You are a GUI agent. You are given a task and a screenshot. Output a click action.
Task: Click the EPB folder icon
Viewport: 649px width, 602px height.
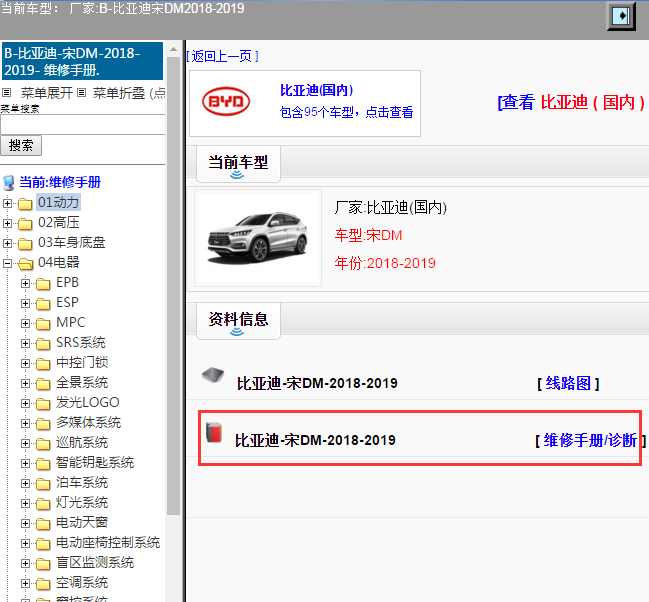[x=43, y=284]
